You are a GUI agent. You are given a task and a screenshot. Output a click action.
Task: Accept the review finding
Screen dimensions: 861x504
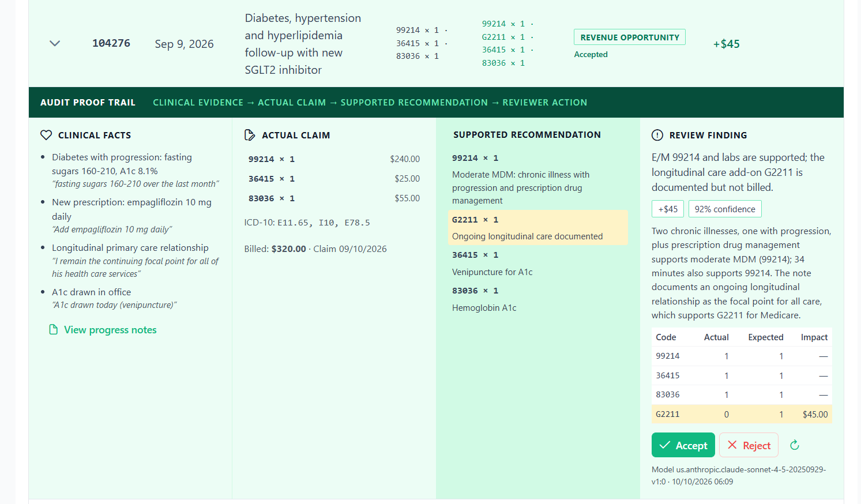pos(683,445)
